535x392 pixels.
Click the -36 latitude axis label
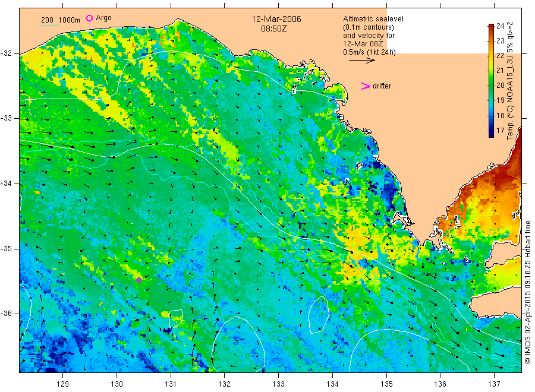(x=6, y=313)
